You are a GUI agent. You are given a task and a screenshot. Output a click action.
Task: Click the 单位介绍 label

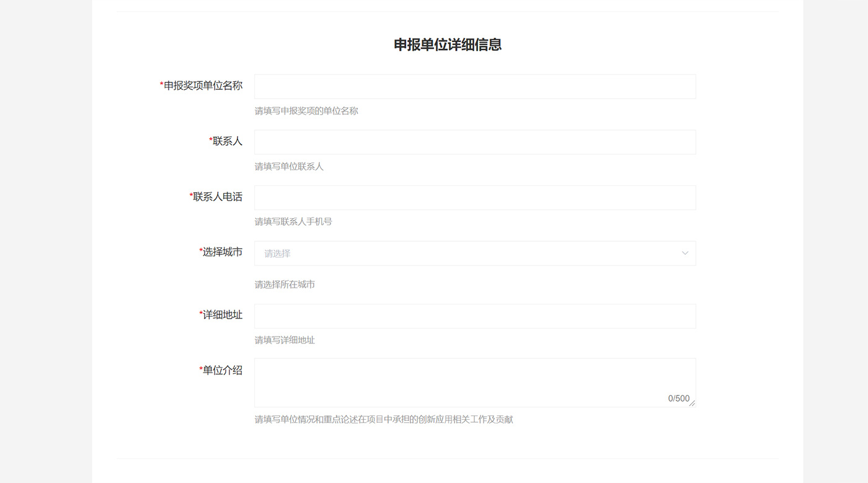coord(222,371)
